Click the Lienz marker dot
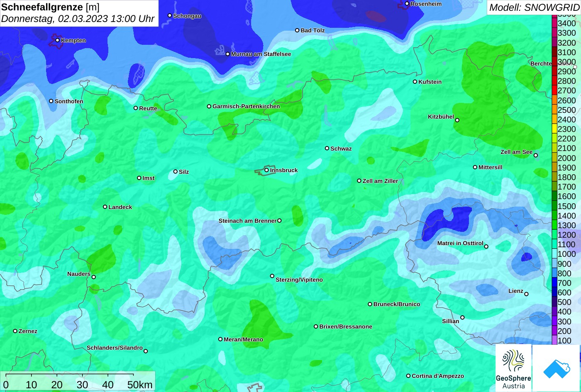Image resolution: width=581 pixels, height=392 pixels. click(527, 294)
